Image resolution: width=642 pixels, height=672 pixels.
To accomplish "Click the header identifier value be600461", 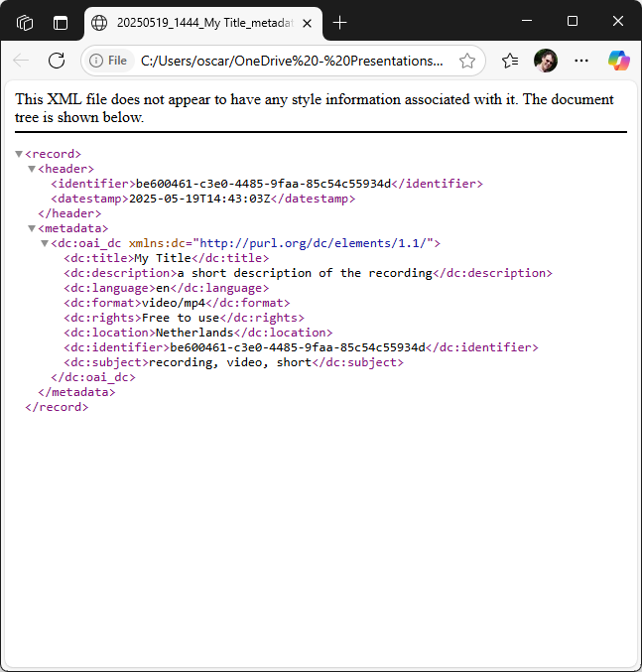I will click(x=263, y=184).
